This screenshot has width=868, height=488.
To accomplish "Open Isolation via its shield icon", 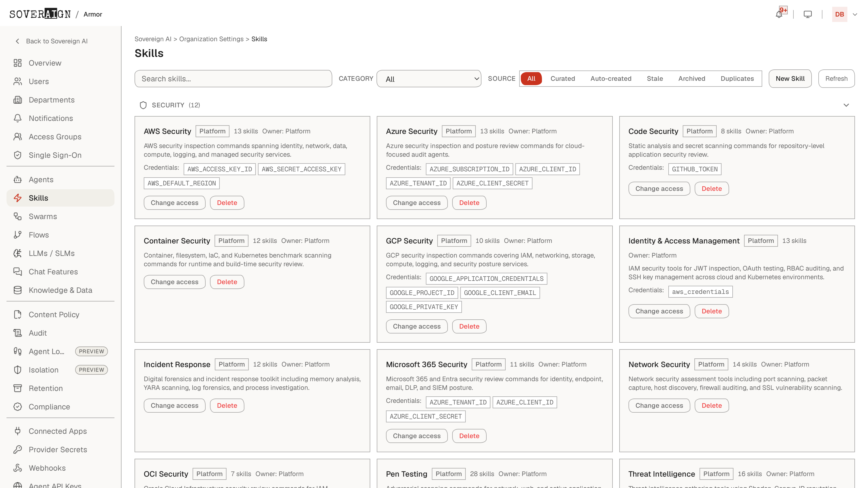I will pyautogui.click(x=18, y=370).
